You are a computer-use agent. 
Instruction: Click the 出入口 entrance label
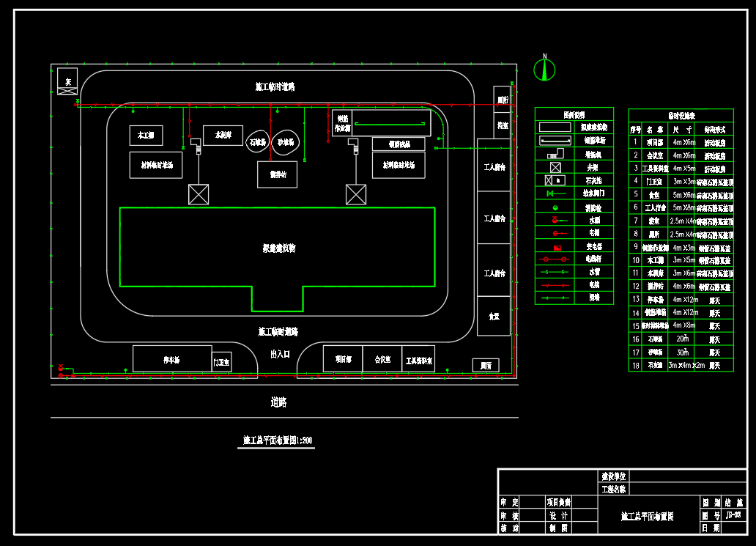tap(280, 353)
